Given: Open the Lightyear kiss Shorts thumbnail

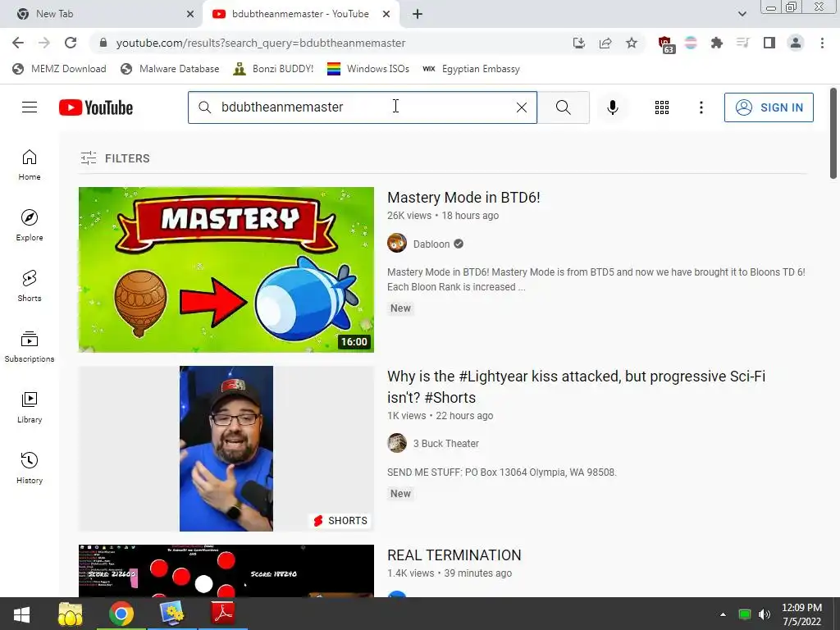Looking at the screenshot, I should point(226,449).
